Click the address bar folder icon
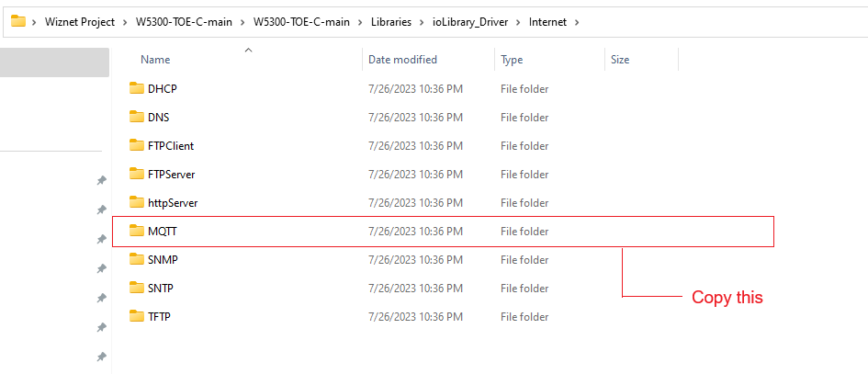The width and height of the screenshot is (868, 374). (x=18, y=22)
